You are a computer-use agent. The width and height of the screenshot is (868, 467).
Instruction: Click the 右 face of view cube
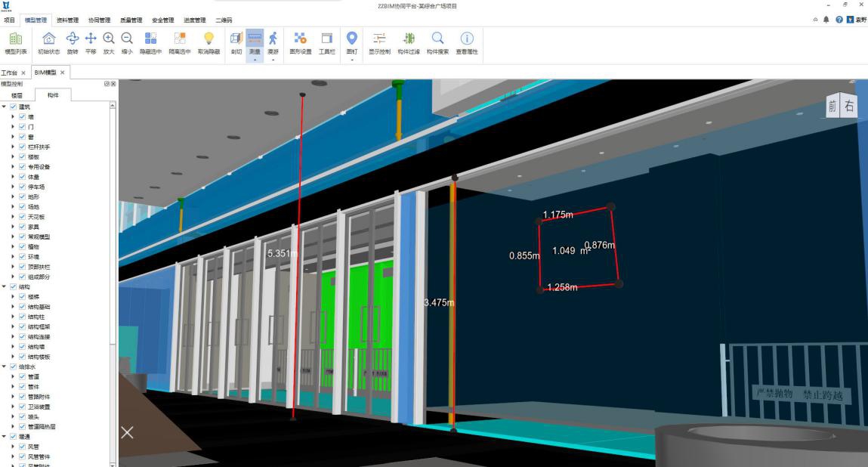[849, 105]
